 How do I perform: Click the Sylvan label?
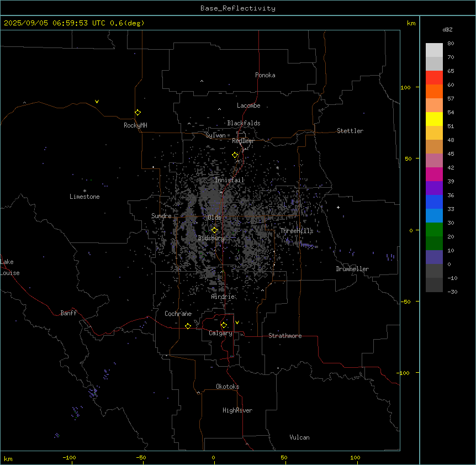tap(215, 136)
